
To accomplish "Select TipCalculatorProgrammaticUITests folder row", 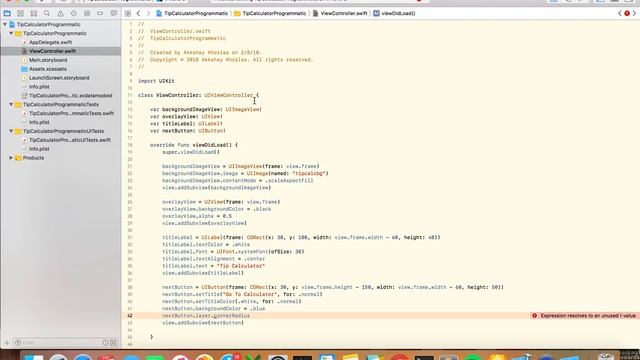I will pos(63,131).
